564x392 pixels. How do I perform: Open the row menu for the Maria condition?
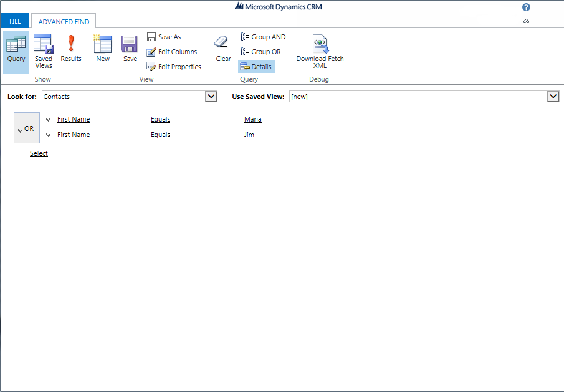[48, 120]
